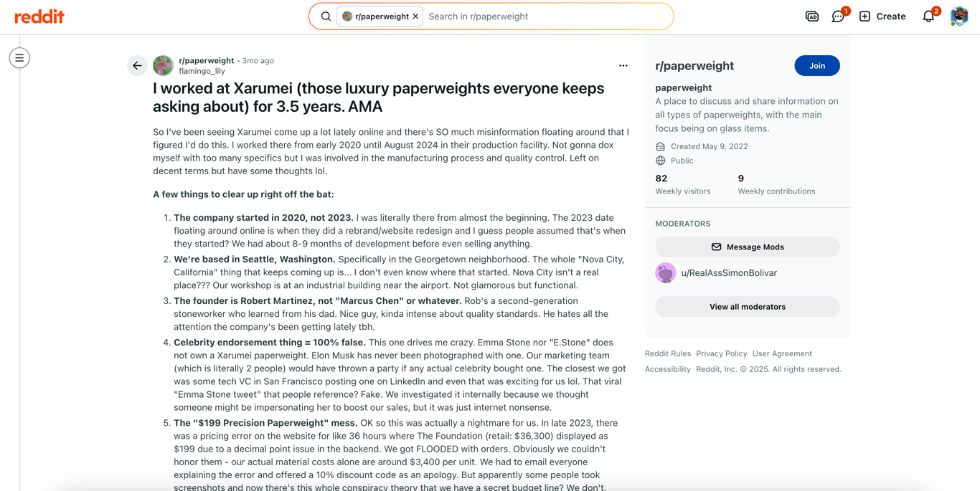This screenshot has height=491, width=980.
Task: Open flamingo_lily's user profile
Action: 202,71
